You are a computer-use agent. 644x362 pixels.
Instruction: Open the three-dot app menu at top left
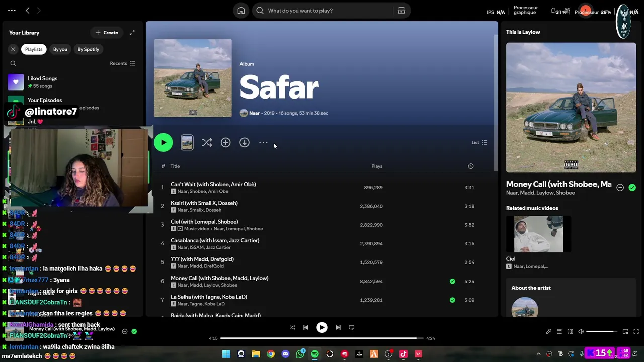tap(12, 11)
